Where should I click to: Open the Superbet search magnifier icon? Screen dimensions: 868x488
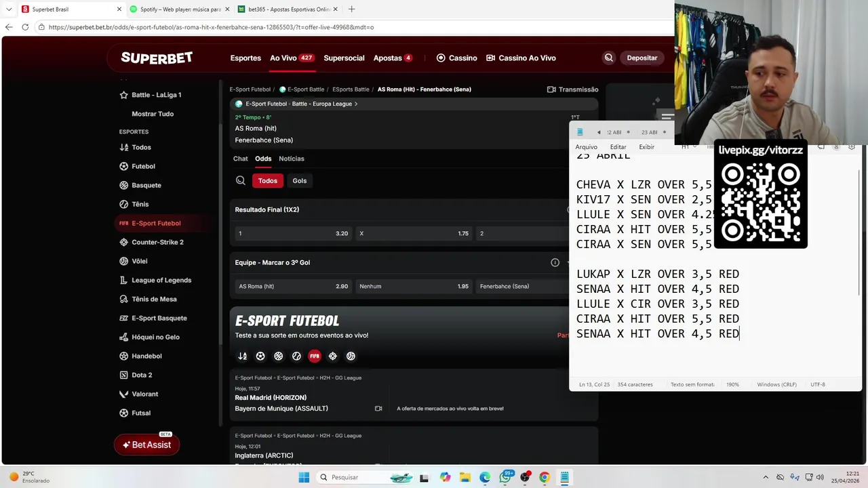coord(609,58)
